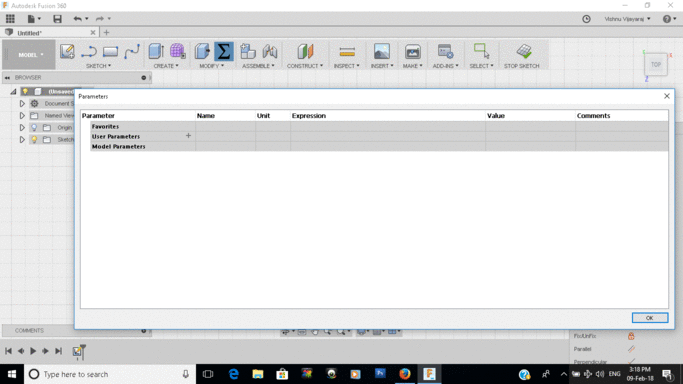The height and width of the screenshot is (384, 683).
Task: Toggle visibility bulb of Unsaved component
Action: tap(25, 91)
